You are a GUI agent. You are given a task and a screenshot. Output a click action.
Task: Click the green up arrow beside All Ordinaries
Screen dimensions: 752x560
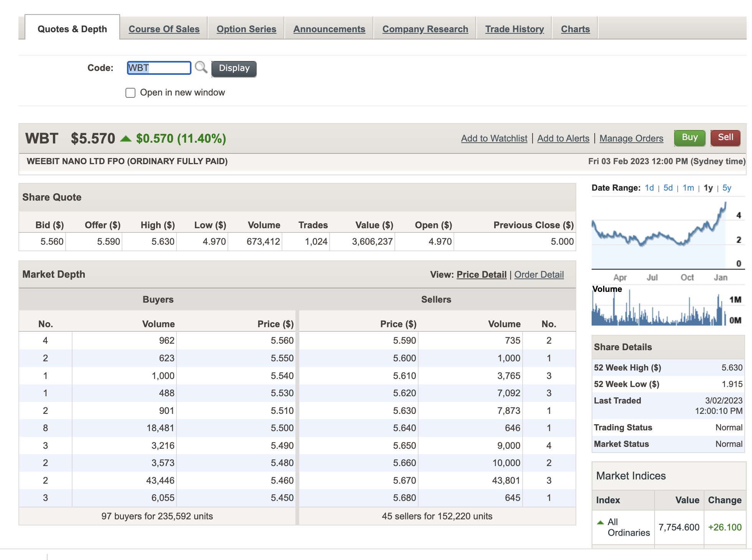(600, 522)
